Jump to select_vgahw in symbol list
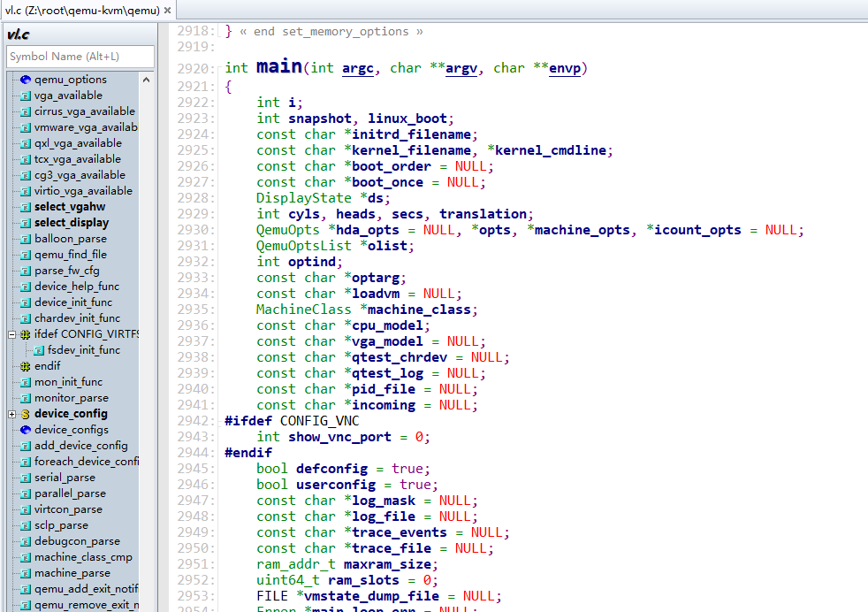868x612 pixels. pyautogui.click(x=70, y=207)
